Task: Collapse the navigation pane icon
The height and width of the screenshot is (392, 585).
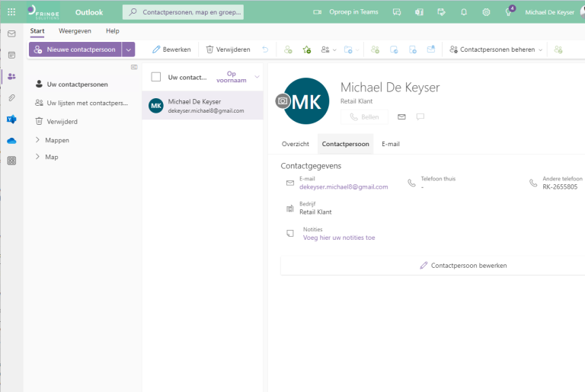Action: (x=134, y=67)
